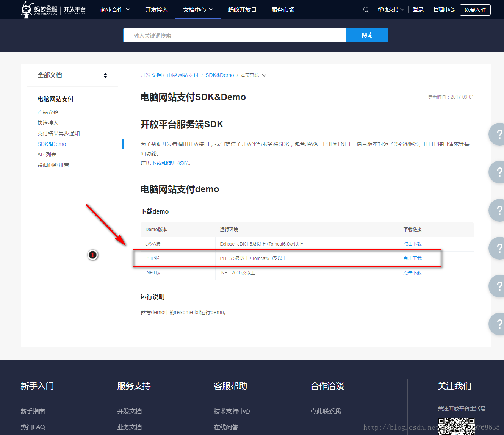Click the help bubble beside the 开放平台服务端SDK heading

point(497,134)
